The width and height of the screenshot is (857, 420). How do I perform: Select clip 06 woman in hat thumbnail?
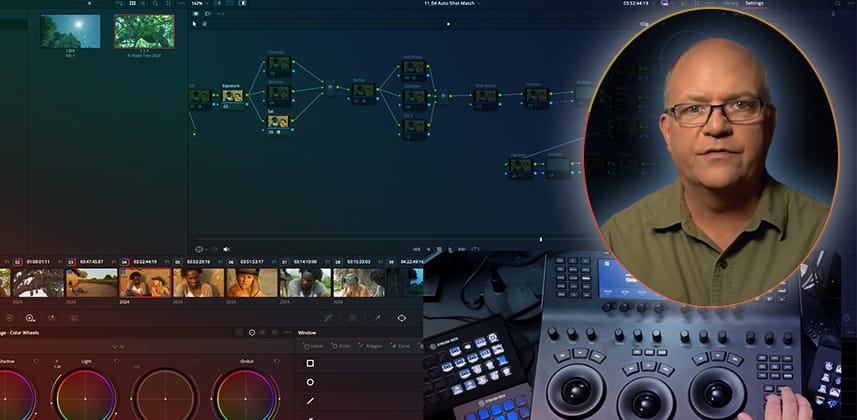252,282
